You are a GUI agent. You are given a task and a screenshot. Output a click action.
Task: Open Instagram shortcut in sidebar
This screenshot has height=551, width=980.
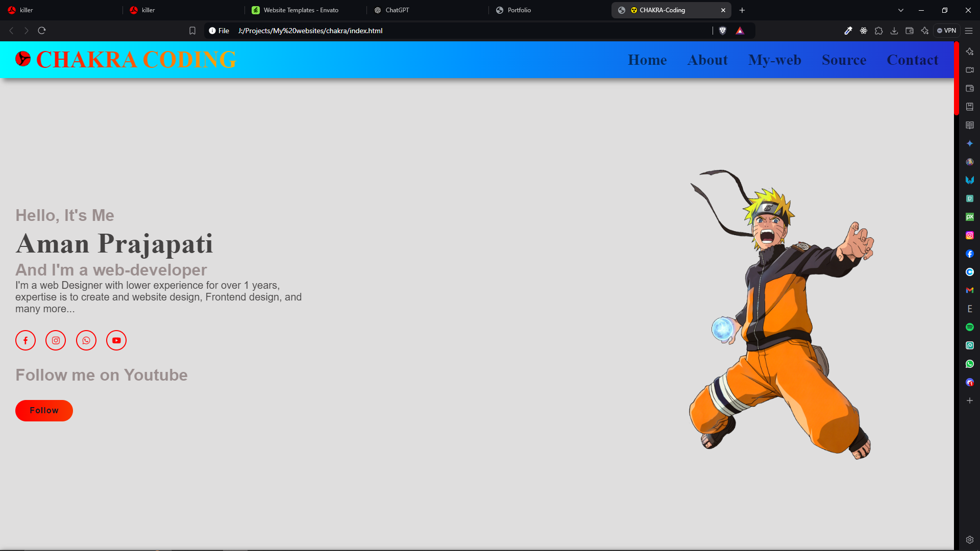(970, 235)
